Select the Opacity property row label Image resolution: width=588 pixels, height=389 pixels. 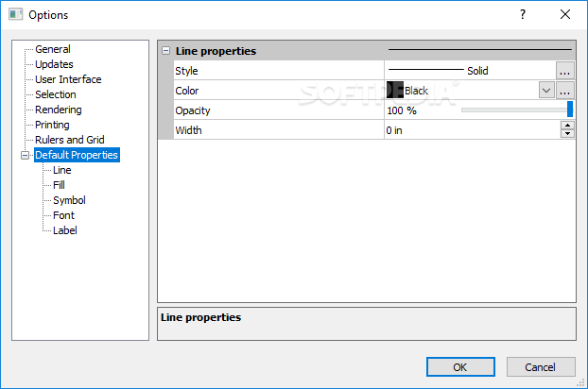point(193,110)
